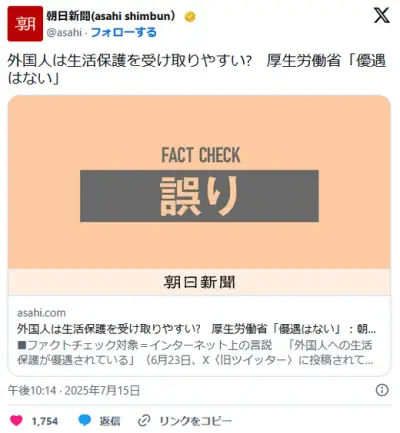Click the 返信 reply button

click(110, 421)
